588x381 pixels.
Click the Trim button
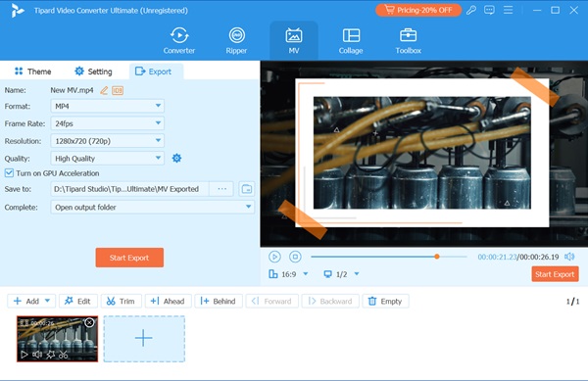click(122, 302)
